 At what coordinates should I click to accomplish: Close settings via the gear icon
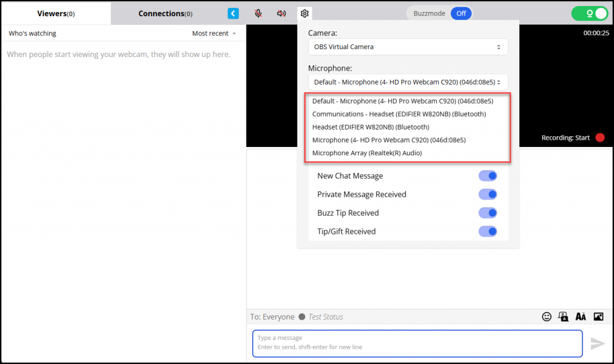click(x=305, y=13)
